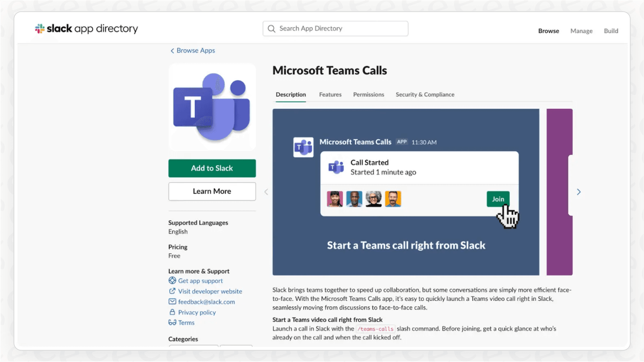
Task: Click the Get app support icon
Action: point(173,280)
